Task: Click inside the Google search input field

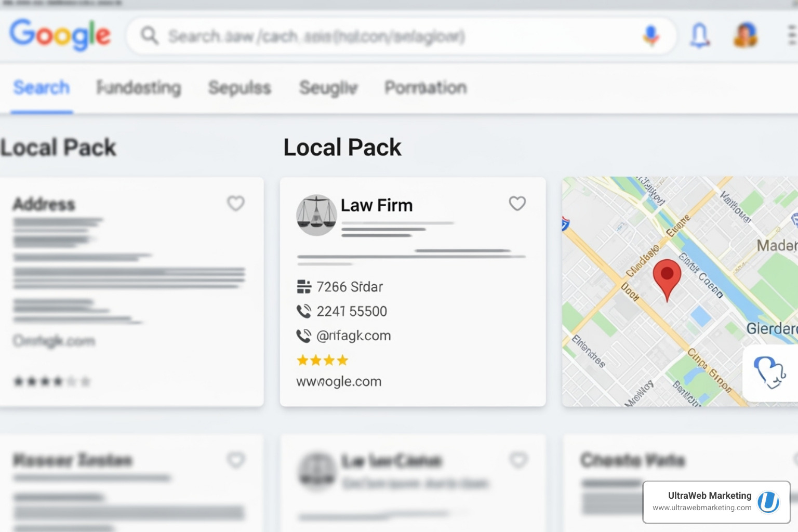Action: 364,36
